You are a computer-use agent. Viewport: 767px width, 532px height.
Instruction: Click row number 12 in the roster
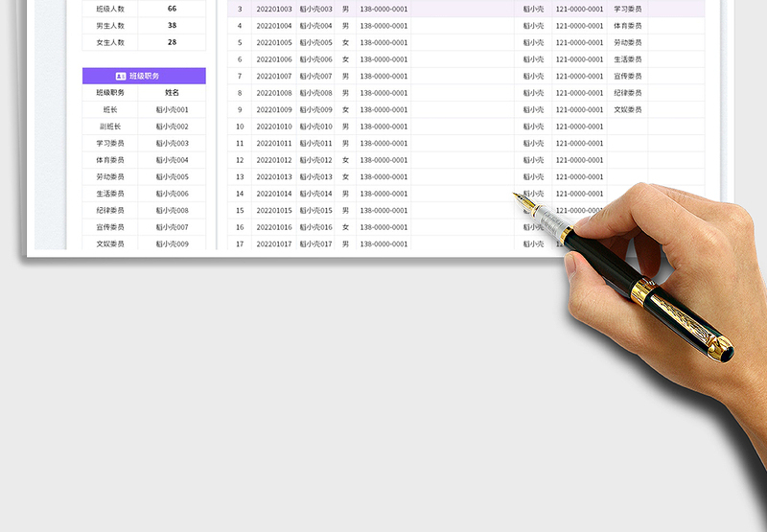point(240,160)
